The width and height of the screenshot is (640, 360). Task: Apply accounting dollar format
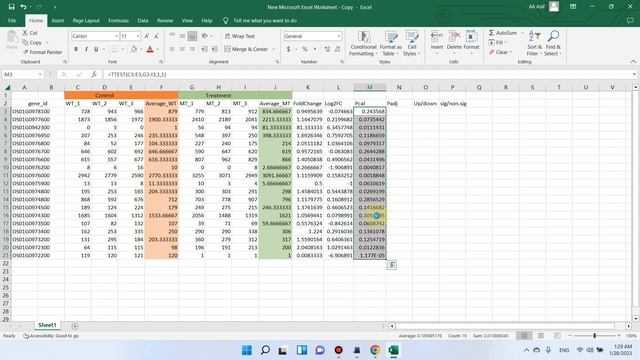(288, 49)
